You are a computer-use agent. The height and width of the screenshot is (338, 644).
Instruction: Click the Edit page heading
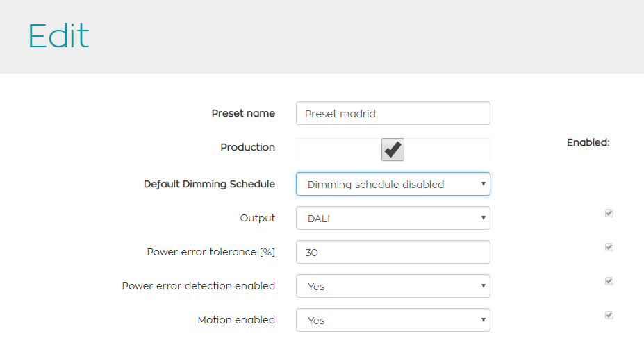click(x=59, y=36)
